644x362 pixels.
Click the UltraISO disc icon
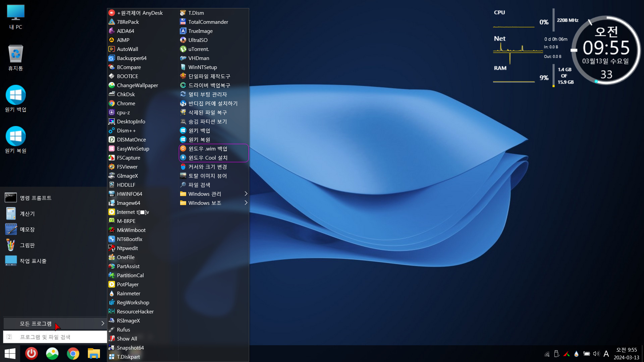pyautogui.click(x=183, y=40)
